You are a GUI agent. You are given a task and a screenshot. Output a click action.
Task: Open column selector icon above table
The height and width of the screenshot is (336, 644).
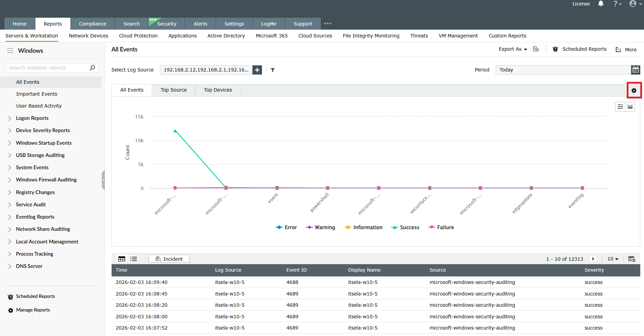coord(632,259)
